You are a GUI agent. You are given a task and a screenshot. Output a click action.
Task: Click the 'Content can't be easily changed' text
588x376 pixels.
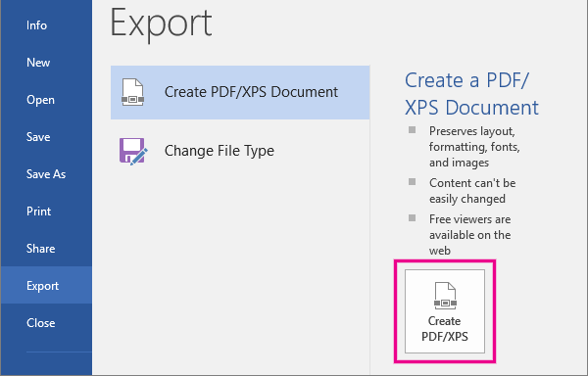472,191
